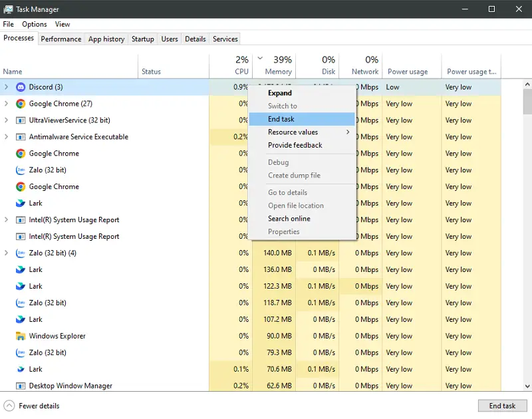Switch to the Performance tab
The width and height of the screenshot is (532, 419).
(61, 39)
